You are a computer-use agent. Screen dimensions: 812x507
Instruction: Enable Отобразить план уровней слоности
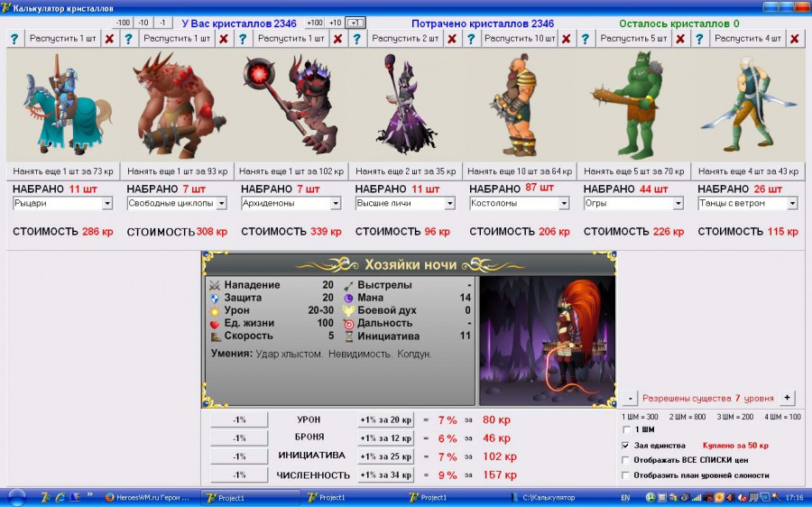coord(627,475)
